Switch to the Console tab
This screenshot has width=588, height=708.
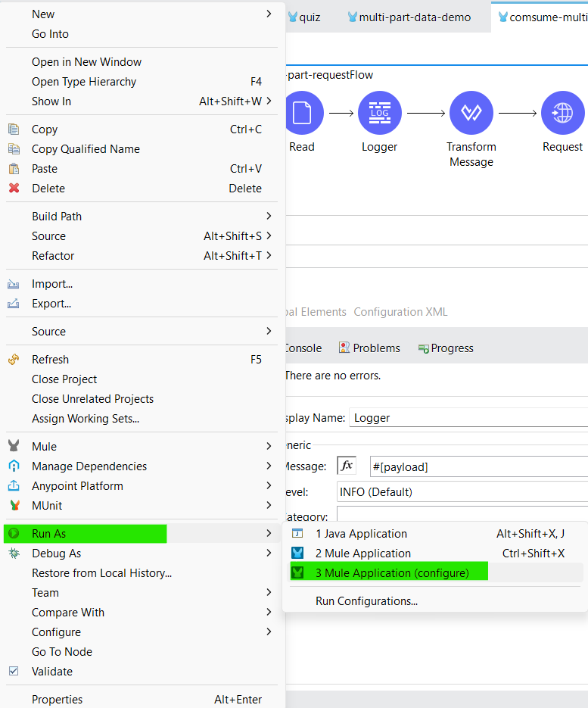point(303,348)
